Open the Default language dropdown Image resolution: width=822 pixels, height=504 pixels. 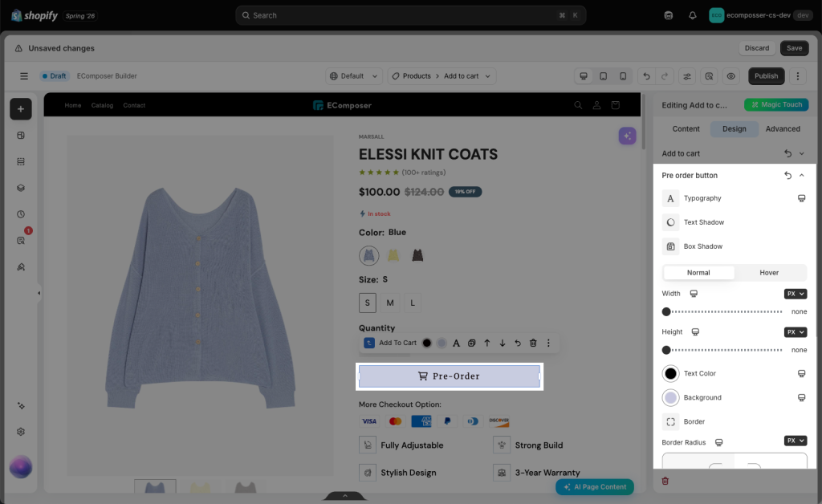(354, 76)
